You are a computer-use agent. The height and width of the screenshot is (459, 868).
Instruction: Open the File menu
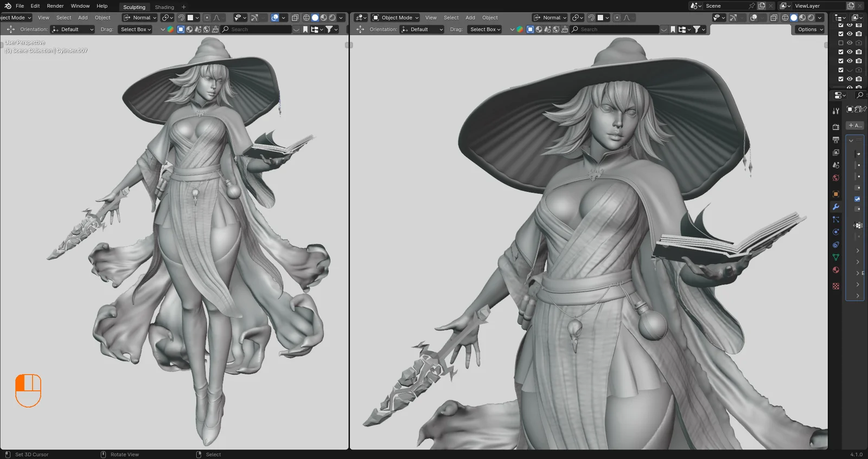click(20, 6)
